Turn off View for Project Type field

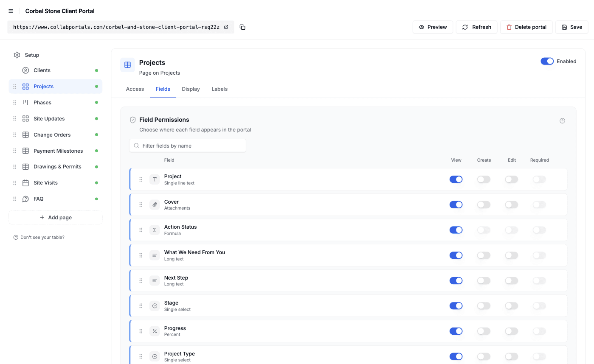tap(456, 357)
